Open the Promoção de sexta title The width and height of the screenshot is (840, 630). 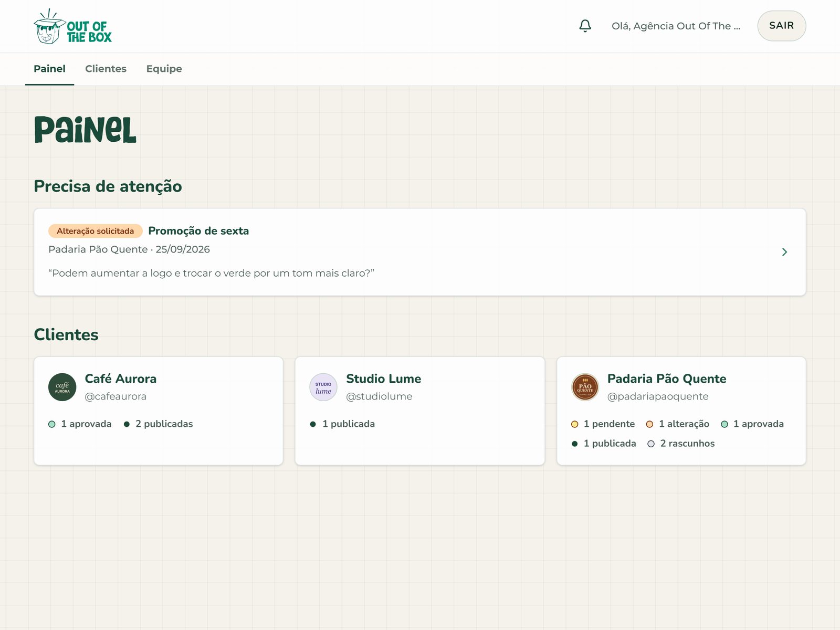click(198, 231)
